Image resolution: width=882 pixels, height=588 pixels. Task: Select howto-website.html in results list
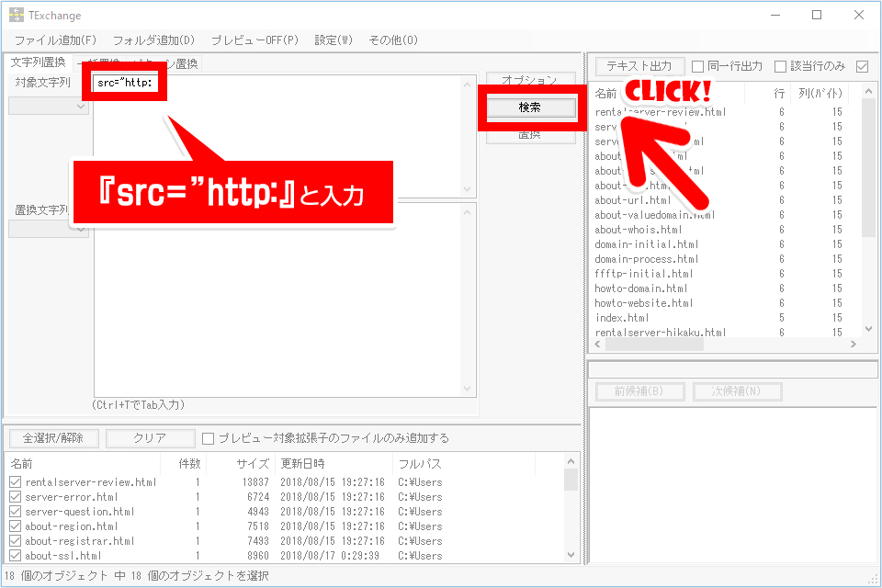643,302
